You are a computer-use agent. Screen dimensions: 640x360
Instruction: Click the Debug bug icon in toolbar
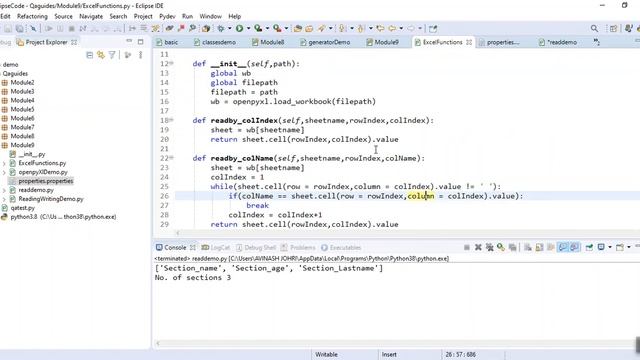click(221, 29)
